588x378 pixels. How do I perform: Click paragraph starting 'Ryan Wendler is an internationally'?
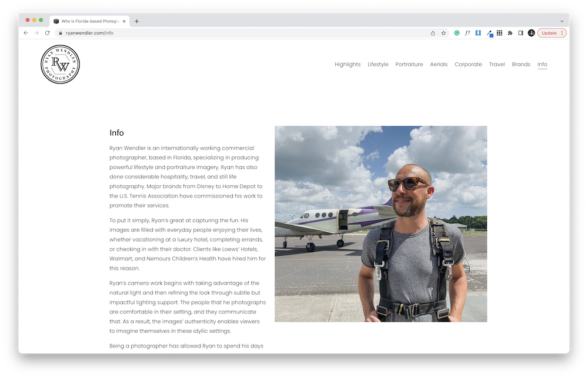pyautogui.click(x=186, y=176)
